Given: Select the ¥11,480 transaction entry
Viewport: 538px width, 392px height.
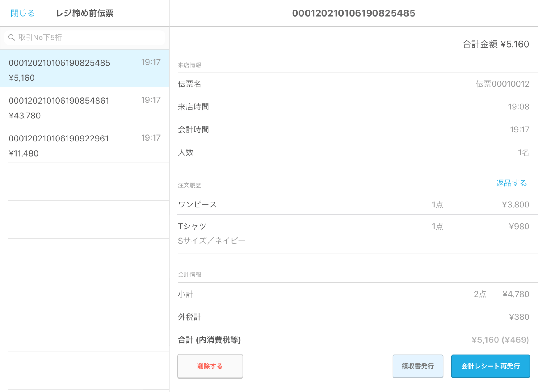Looking at the screenshot, I should pos(84,145).
